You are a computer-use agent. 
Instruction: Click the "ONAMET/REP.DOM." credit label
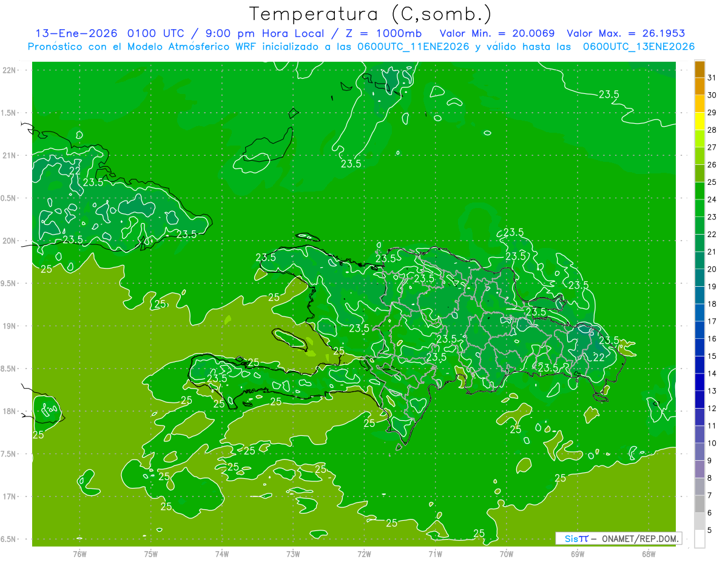tap(641, 538)
